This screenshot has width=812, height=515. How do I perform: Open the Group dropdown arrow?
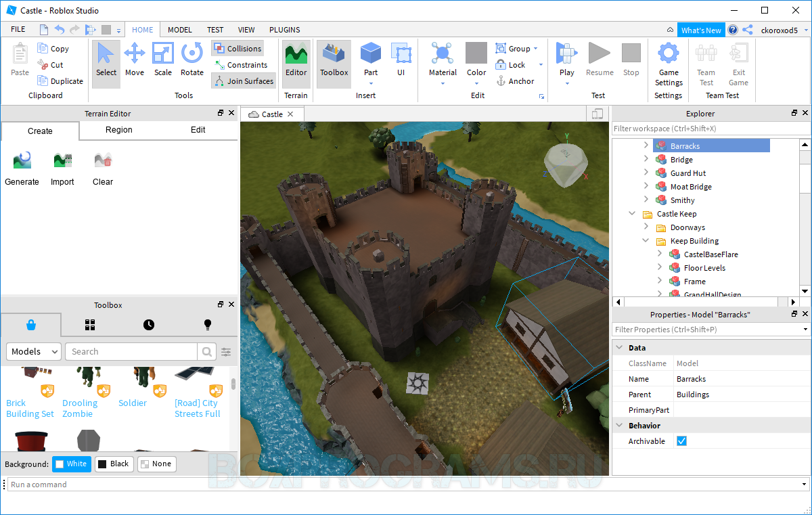[x=535, y=49]
